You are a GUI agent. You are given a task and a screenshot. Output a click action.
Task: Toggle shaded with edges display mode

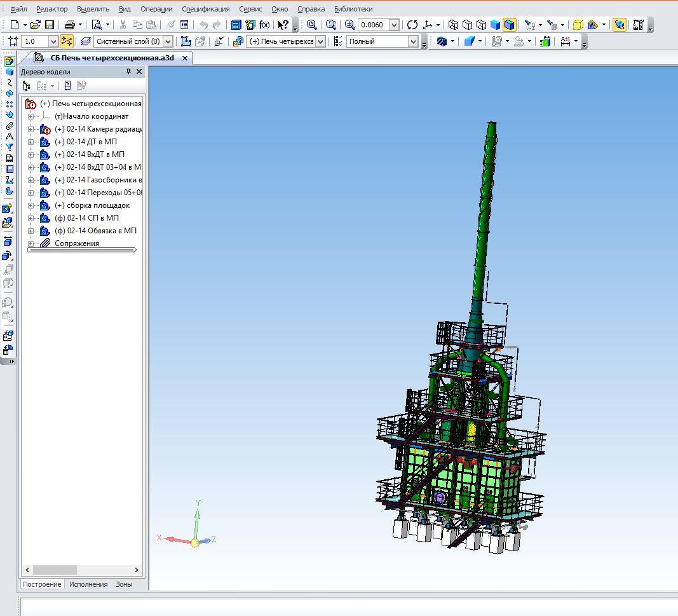coord(509,25)
